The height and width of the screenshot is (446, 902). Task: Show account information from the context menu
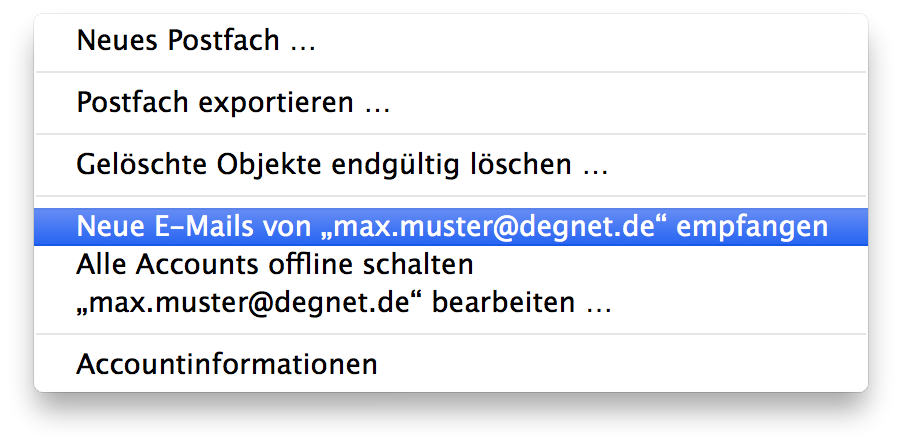pos(227,363)
